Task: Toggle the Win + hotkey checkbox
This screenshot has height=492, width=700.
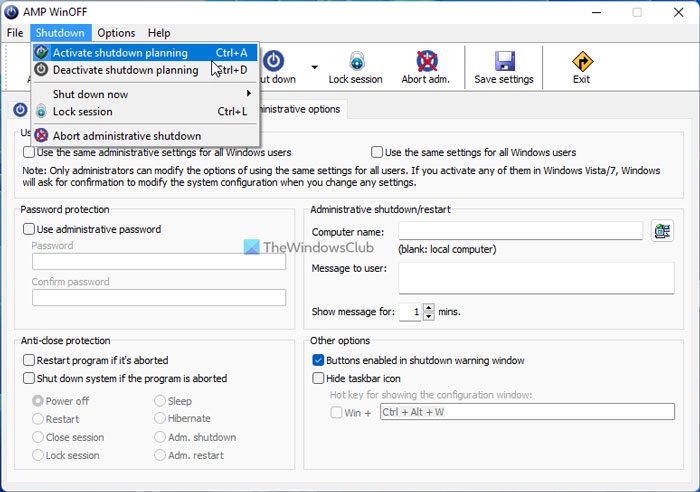Action: 336,412
